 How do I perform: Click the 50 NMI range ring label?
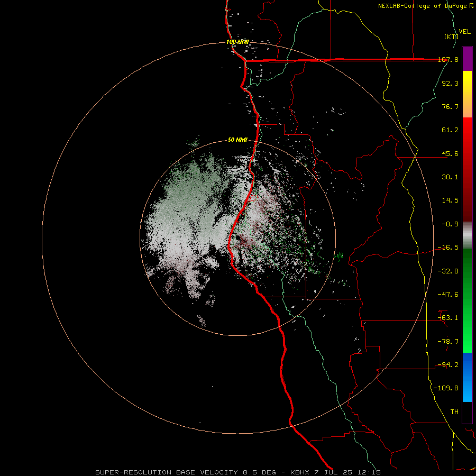[237, 140]
